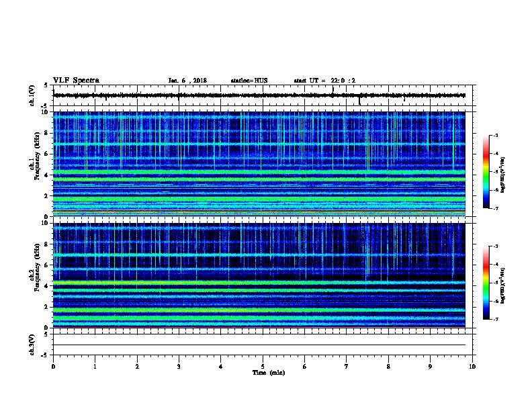Click the ch.3(V) axis label
Viewport: 532px width, 411px height.
pyautogui.click(x=32, y=345)
